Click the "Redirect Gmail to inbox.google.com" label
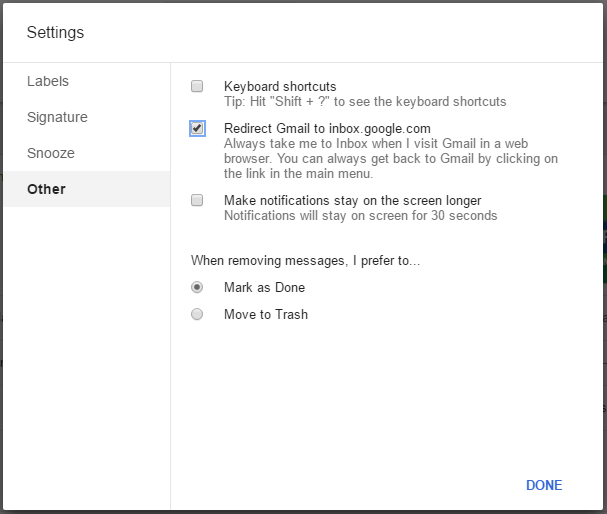This screenshot has height=514, width=607. click(327, 128)
